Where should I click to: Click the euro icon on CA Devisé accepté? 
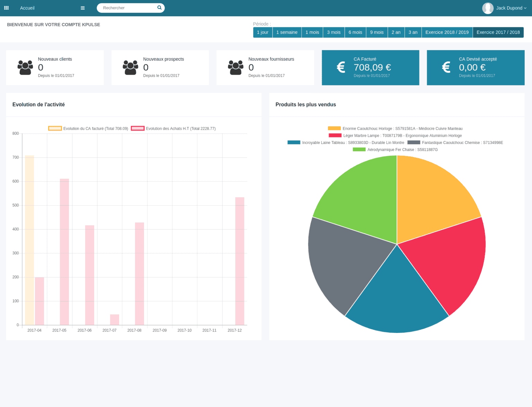(446, 67)
